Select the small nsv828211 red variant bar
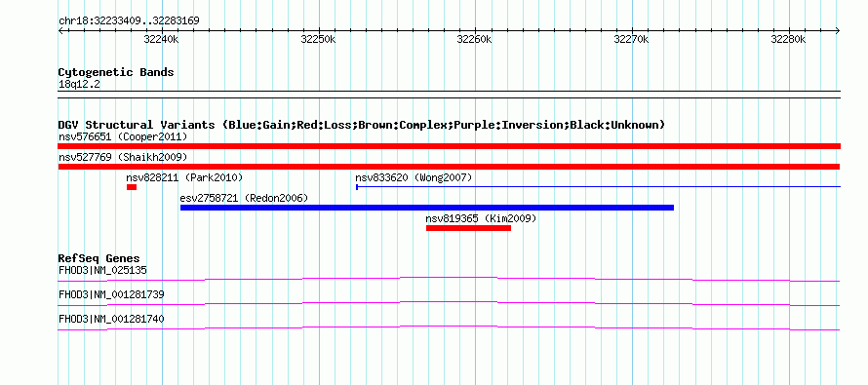Viewport: 868px width, 385px height. point(132,187)
